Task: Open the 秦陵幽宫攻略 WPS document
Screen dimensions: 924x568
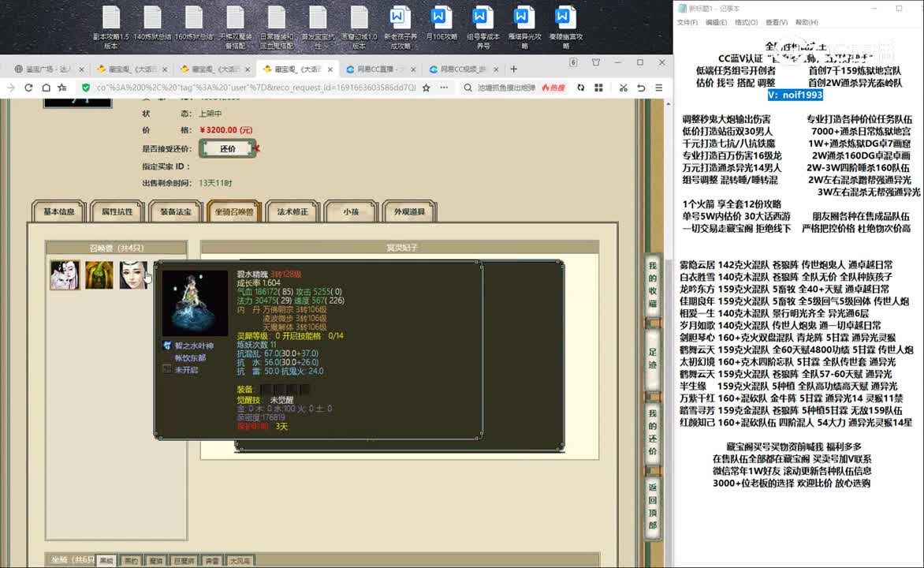Action: [565, 27]
